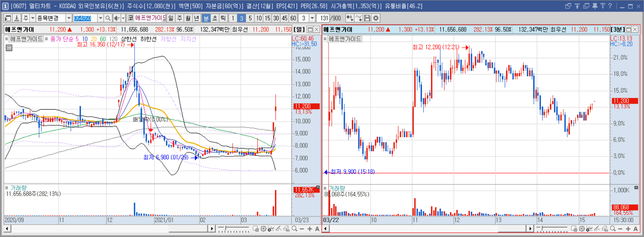Click the candlestick chart-type icon in toolbar
The height and width of the screenshot is (237, 644).
click(x=349, y=18)
